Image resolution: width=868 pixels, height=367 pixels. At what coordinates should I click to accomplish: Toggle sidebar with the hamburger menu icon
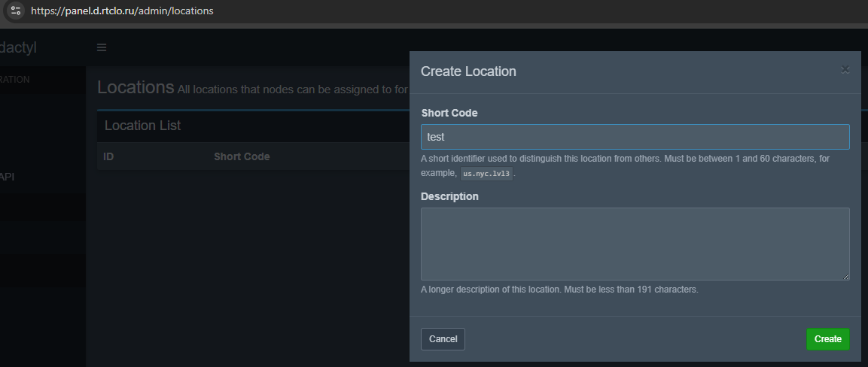pos(102,47)
